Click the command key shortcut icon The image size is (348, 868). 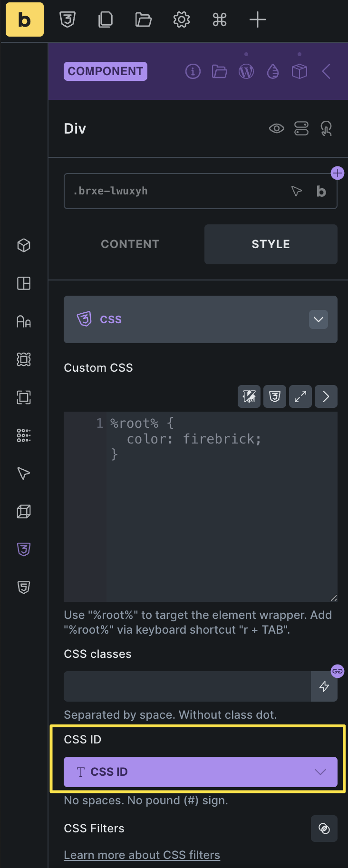(x=219, y=19)
